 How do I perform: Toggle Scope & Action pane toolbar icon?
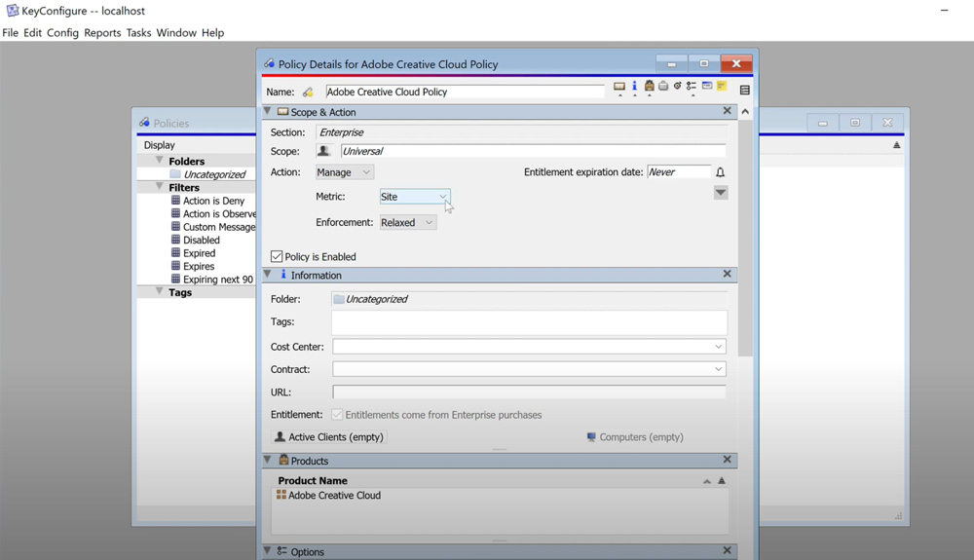pyautogui.click(x=619, y=87)
